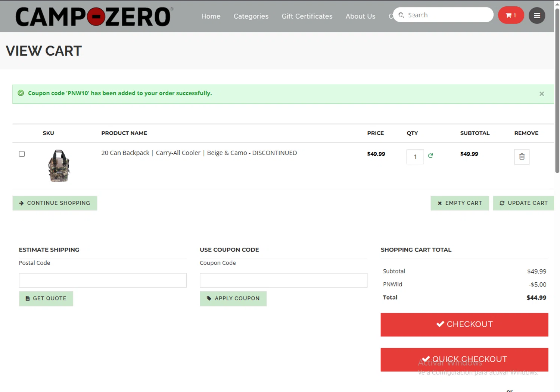Click Continue Shopping button

pos(55,203)
